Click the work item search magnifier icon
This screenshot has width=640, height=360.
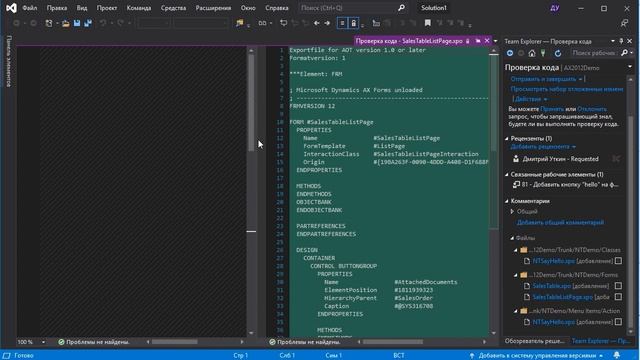point(624,53)
